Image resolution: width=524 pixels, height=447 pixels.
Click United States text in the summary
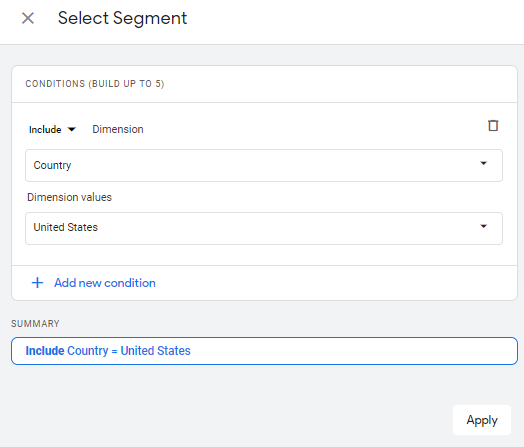click(155, 351)
